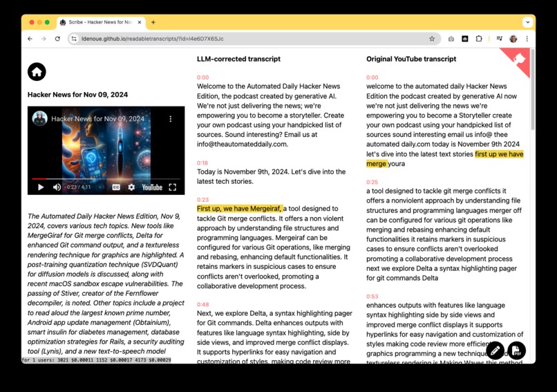The image size is (557, 392).
Task: Export transcript with the PDF button
Action: pos(516,351)
